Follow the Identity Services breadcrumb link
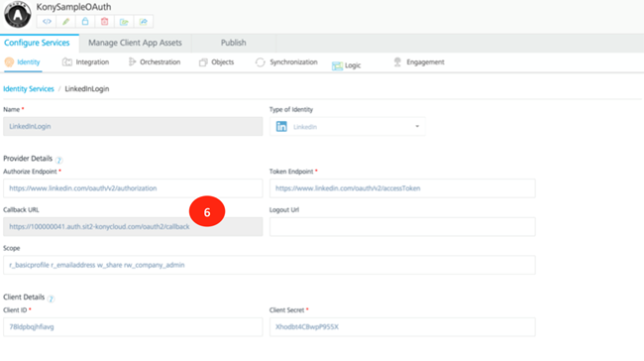 (x=29, y=89)
